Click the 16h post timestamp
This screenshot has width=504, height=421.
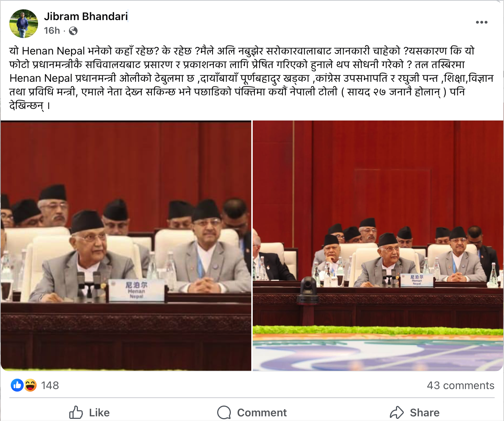point(52,30)
